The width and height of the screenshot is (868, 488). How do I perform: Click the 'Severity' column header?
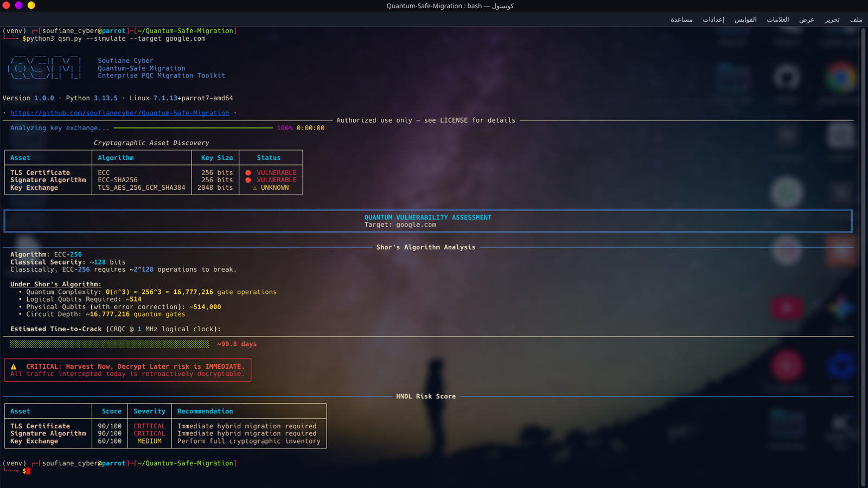click(x=149, y=412)
